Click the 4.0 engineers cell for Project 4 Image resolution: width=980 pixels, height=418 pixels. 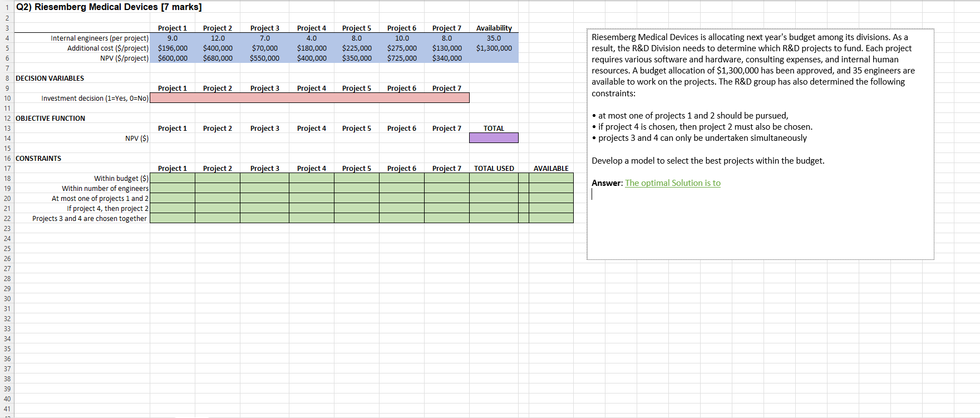[312, 38]
